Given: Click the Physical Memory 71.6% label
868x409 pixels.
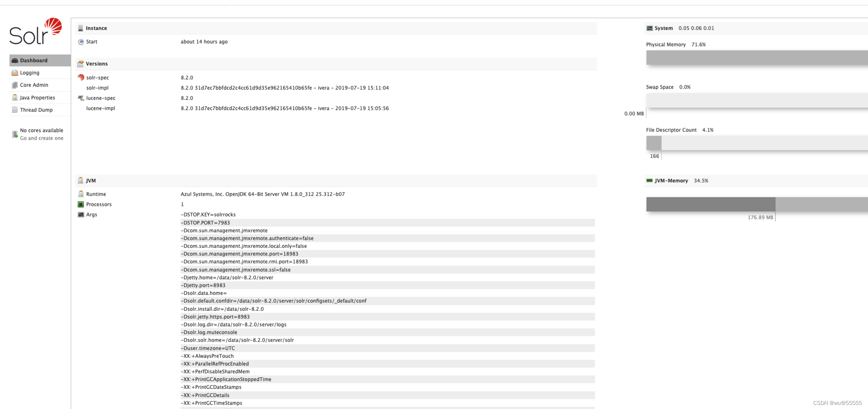Looking at the screenshot, I should pyautogui.click(x=676, y=45).
